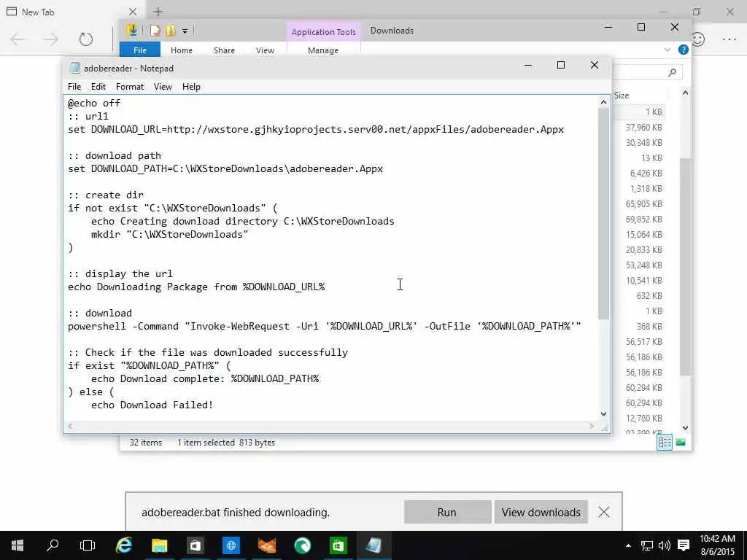Open blue globe app on taskbar
This screenshot has width=747, height=560.
(231, 545)
